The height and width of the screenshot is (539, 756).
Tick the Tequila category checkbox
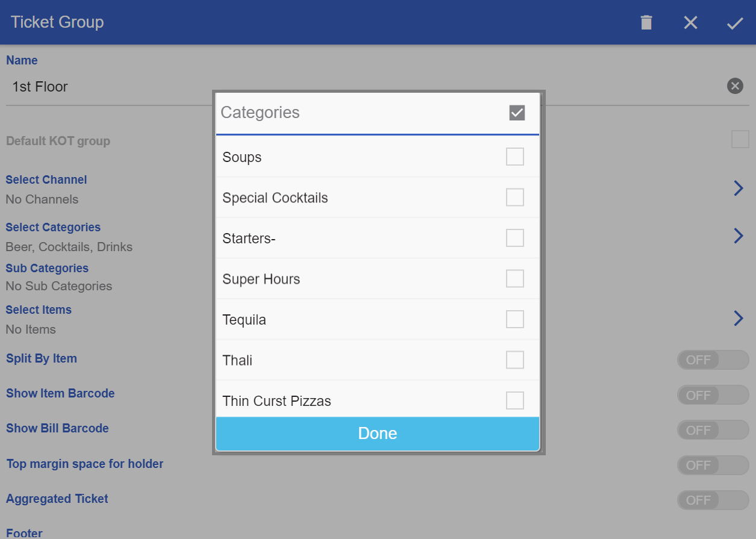pos(515,319)
